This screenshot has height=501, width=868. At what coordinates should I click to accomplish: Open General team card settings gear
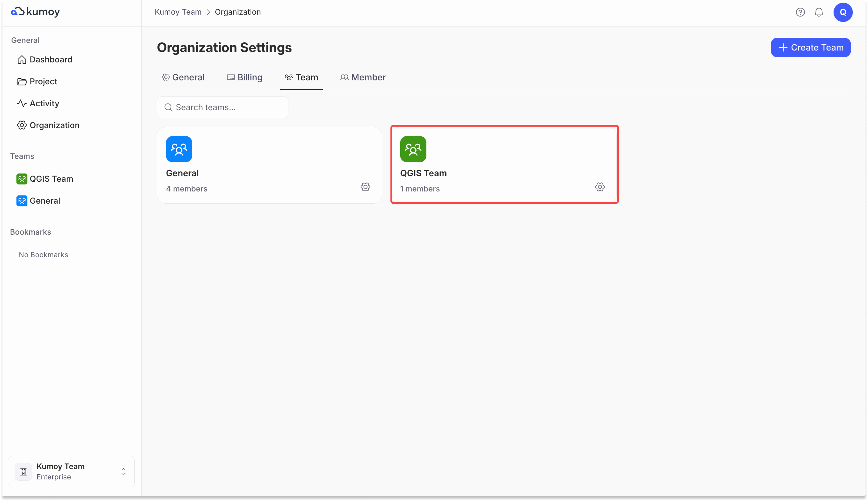point(365,187)
